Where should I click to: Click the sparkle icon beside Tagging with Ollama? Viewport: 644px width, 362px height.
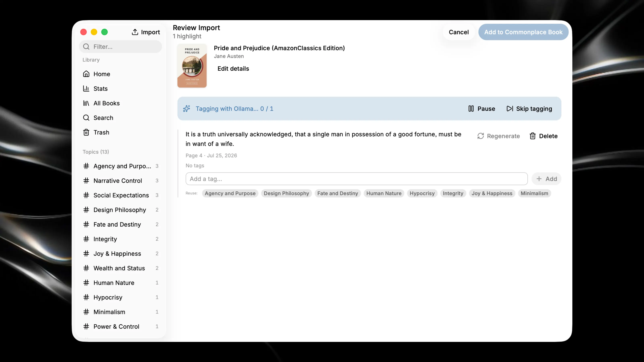point(187,109)
